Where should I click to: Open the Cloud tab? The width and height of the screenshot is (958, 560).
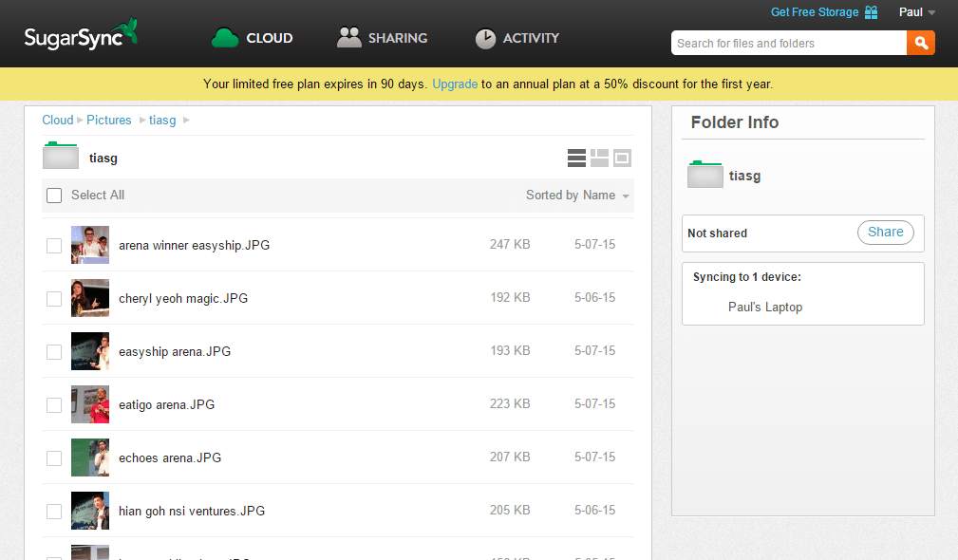[253, 38]
